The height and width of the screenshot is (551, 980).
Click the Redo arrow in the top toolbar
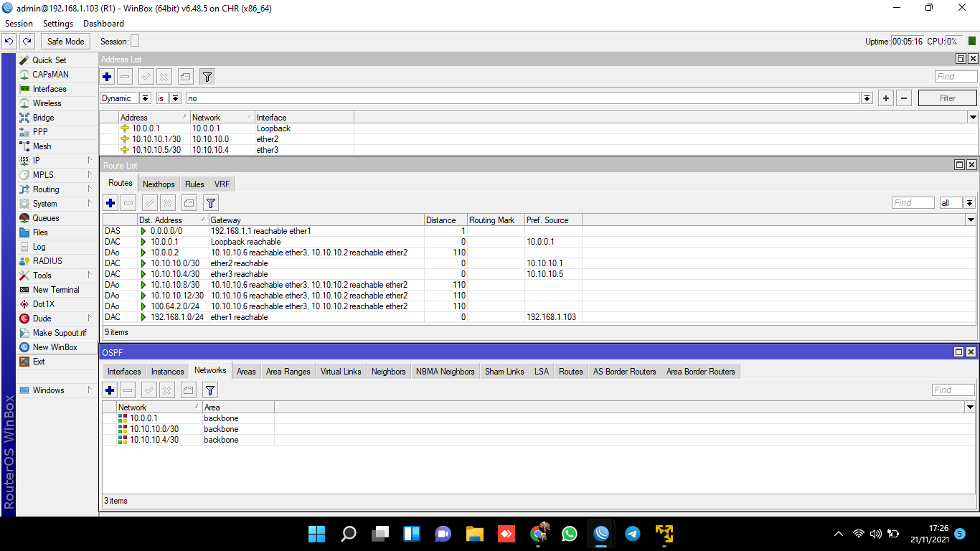pos(27,42)
